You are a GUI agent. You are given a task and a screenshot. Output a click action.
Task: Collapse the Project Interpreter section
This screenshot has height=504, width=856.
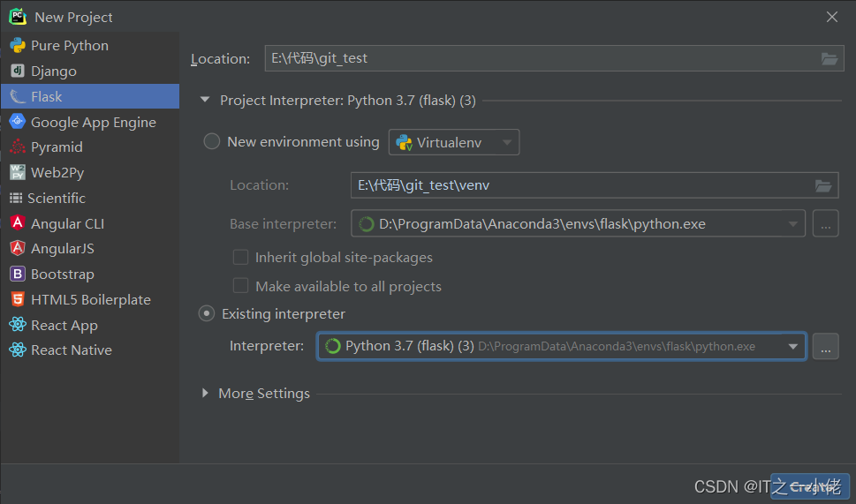click(x=206, y=101)
